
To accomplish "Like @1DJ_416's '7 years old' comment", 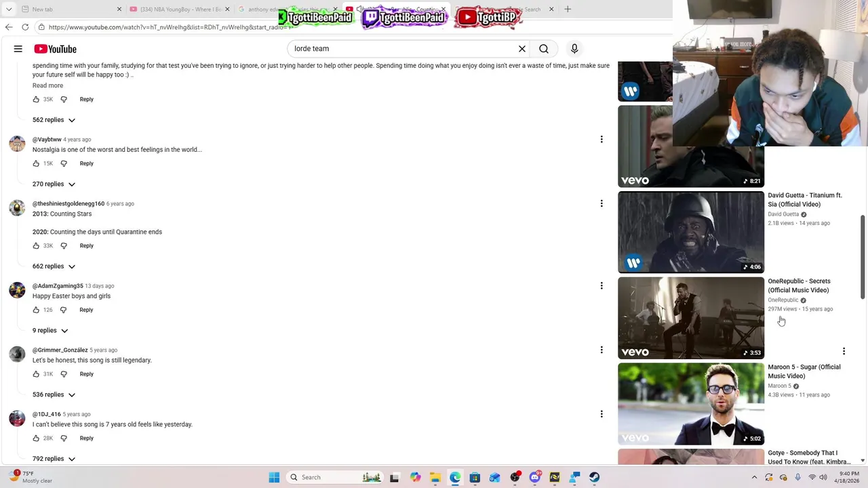I will tap(36, 439).
